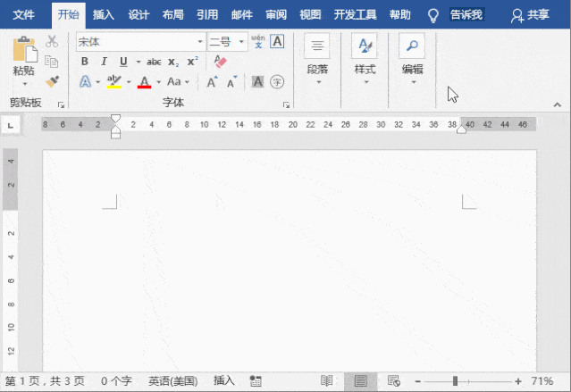The image size is (571, 392).
Task: Switch to Read Mode view
Action: pyautogui.click(x=327, y=381)
